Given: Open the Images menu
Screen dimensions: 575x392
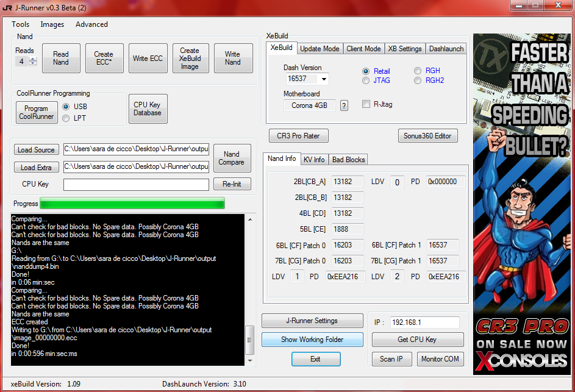Looking at the screenshot, I should tap(52, 24).
